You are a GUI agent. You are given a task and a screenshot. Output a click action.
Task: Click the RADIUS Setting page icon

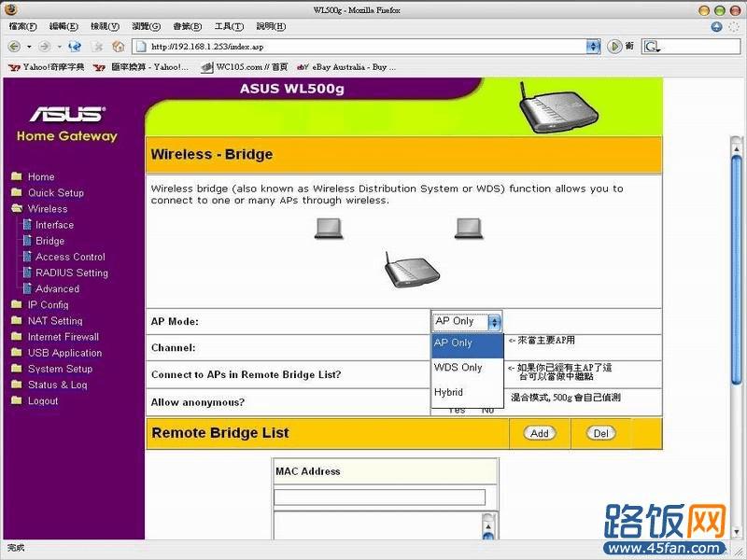(x=27, y=273)
